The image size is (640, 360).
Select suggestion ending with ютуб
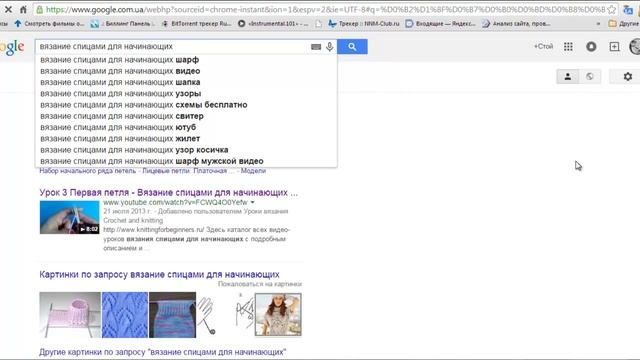point(186,127)
